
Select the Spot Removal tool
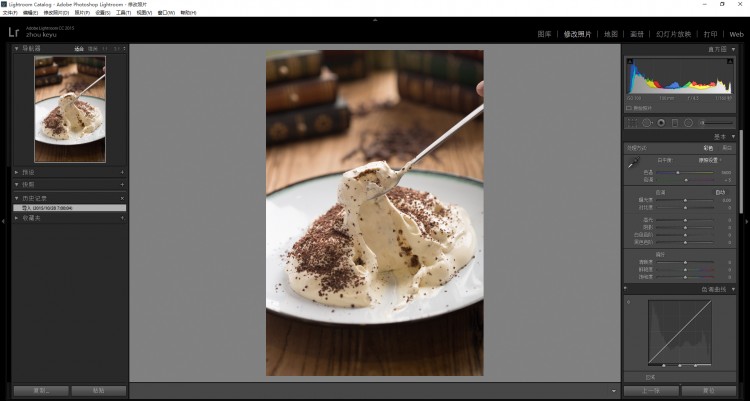646,122
